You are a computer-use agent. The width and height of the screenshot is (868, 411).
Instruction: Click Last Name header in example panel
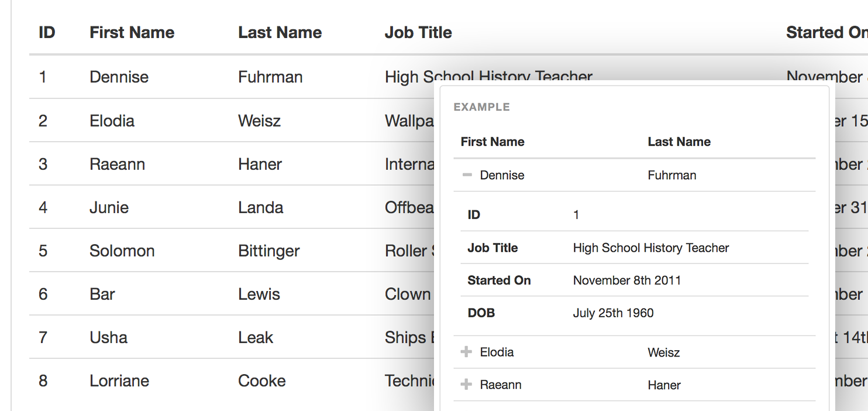[x=679, y=142]
